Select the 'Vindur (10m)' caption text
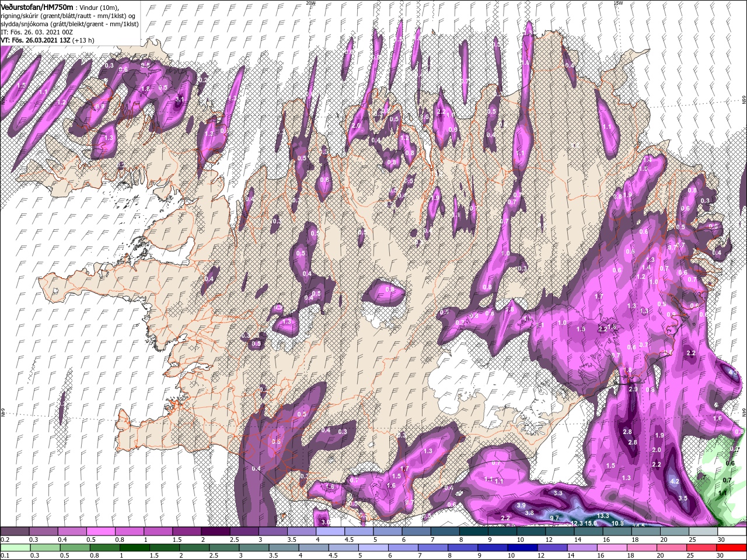Image resolution: width=747 pixels, height=560 pixels. (100, 7)
